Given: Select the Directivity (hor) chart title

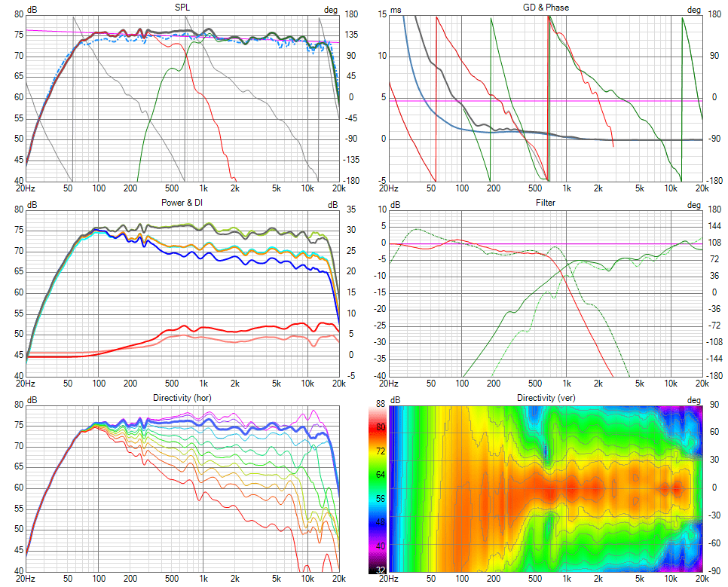Looking at the screenshot, I should click(182, 398).
